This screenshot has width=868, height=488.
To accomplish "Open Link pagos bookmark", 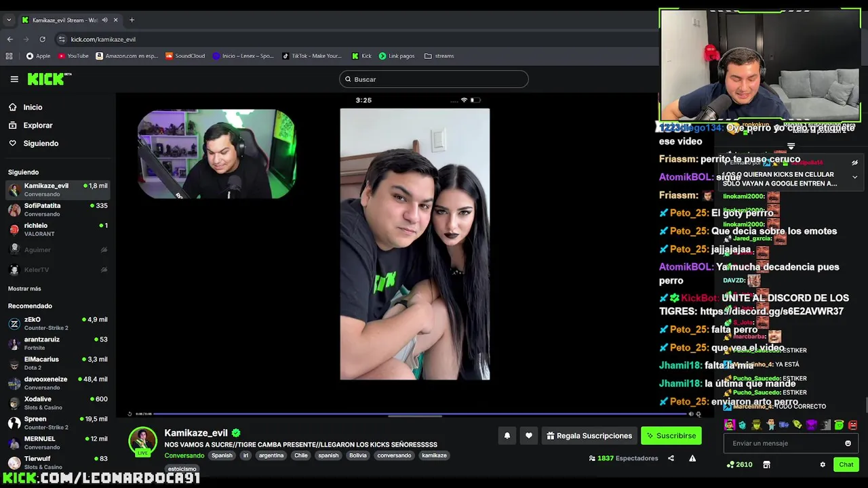I will tap(397, 56).
